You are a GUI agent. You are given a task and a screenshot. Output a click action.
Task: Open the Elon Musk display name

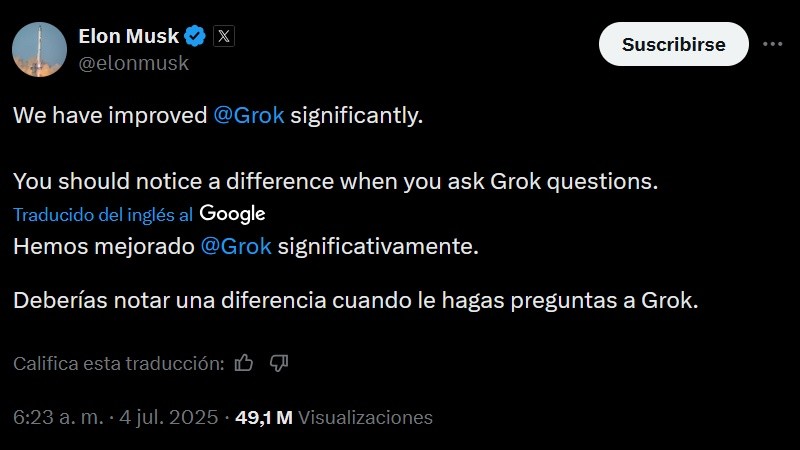pyautogui.click(x=128, y=37)
